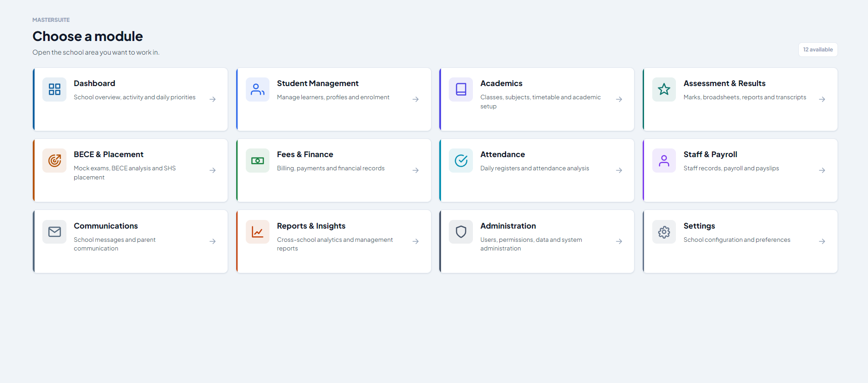Viewport: 868px width, 383px height.
Task: Click the Academics book icon
Action: (x=461, y=89)
